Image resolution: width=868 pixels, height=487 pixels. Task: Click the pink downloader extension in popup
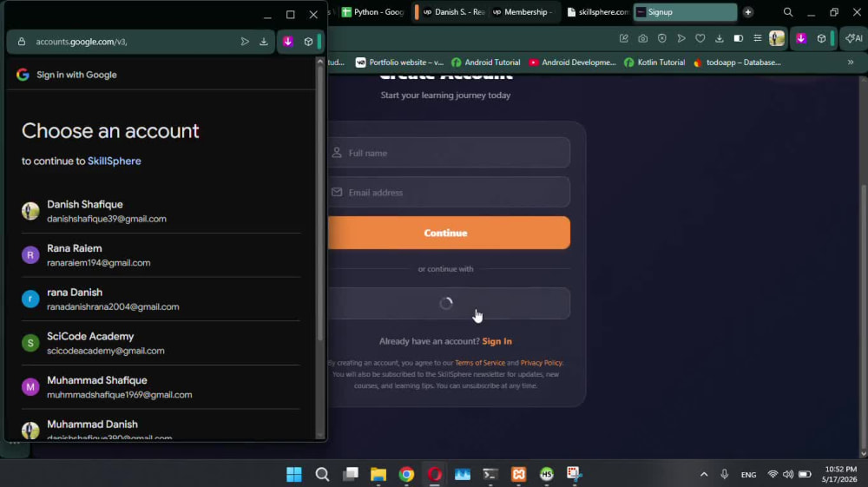288,42
